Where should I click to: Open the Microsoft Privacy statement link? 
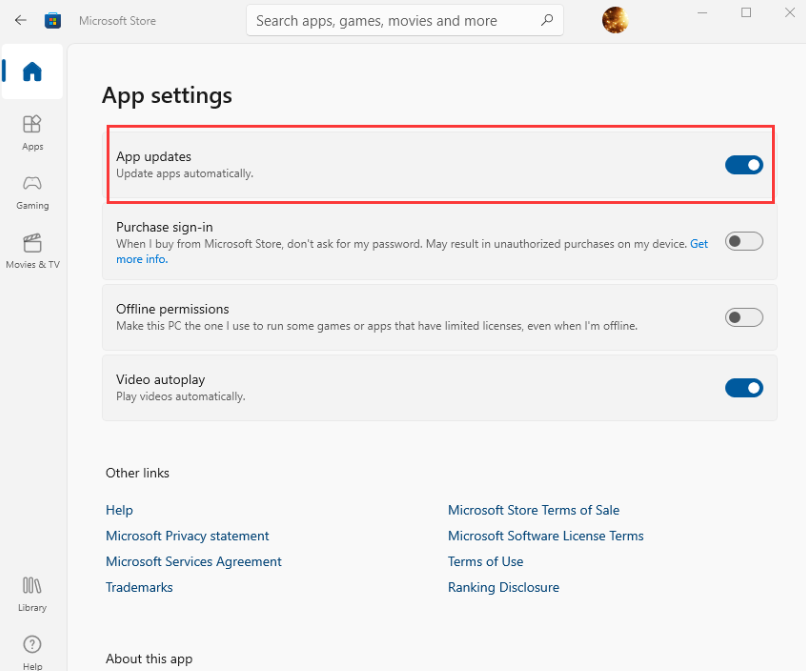[187, 535]
